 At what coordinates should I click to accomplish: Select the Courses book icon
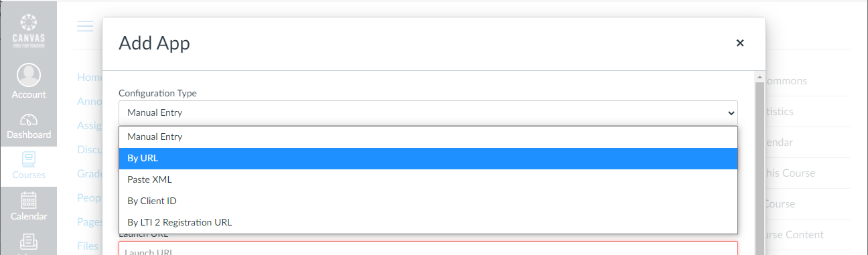[29, 159]
